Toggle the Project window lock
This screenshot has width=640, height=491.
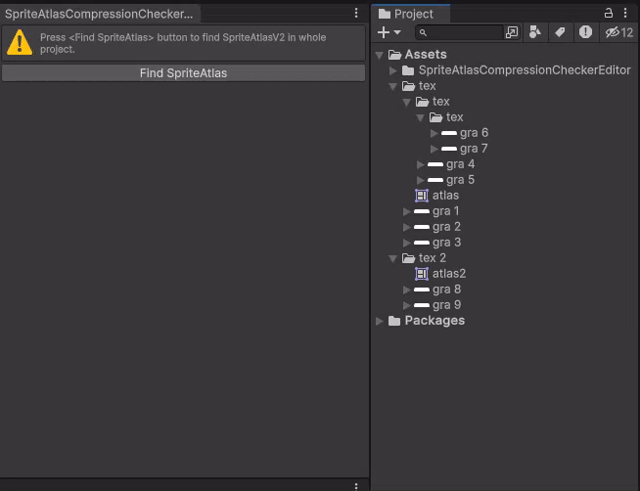coord(608,13)
